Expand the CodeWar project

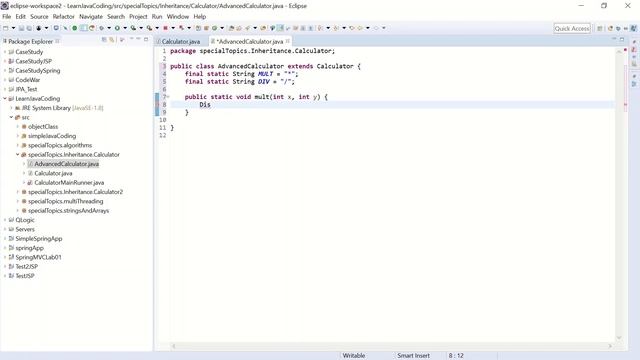pyautogui.click(x=4, y=80)
